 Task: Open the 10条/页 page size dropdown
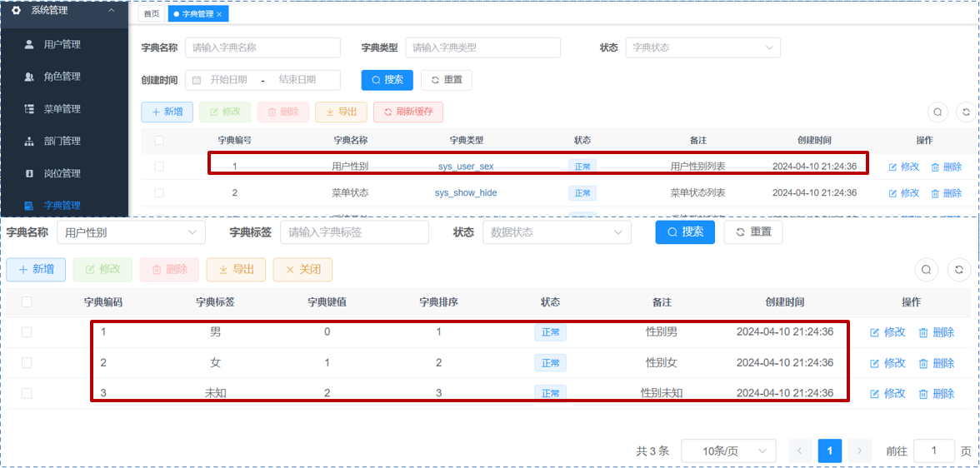click(727, 451)
